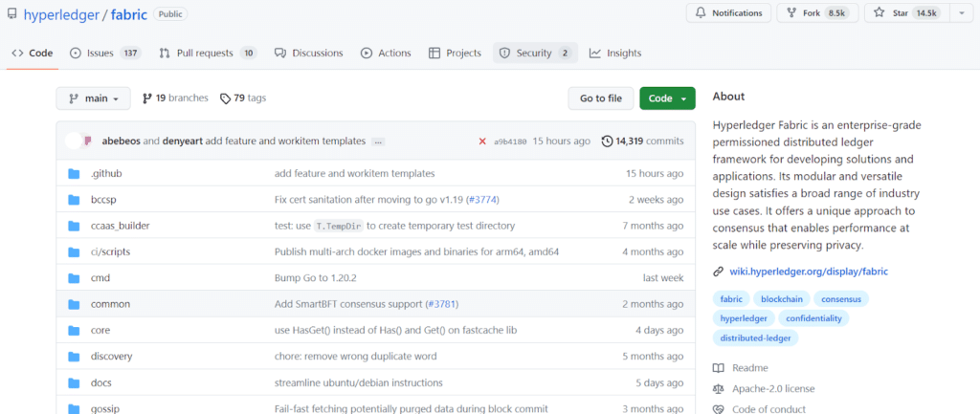Click the wiki link chain icon
Viewport: 980px width, 414px height.
coord(719,272)
